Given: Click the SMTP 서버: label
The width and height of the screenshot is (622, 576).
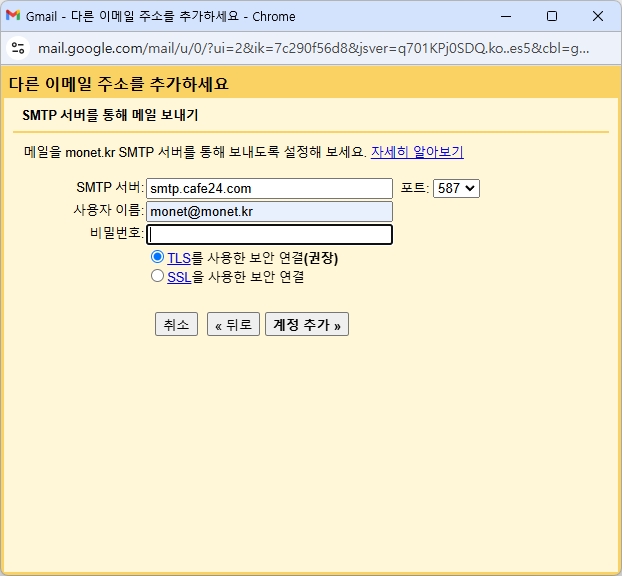Looking at the screenshot, I should 110,187.
